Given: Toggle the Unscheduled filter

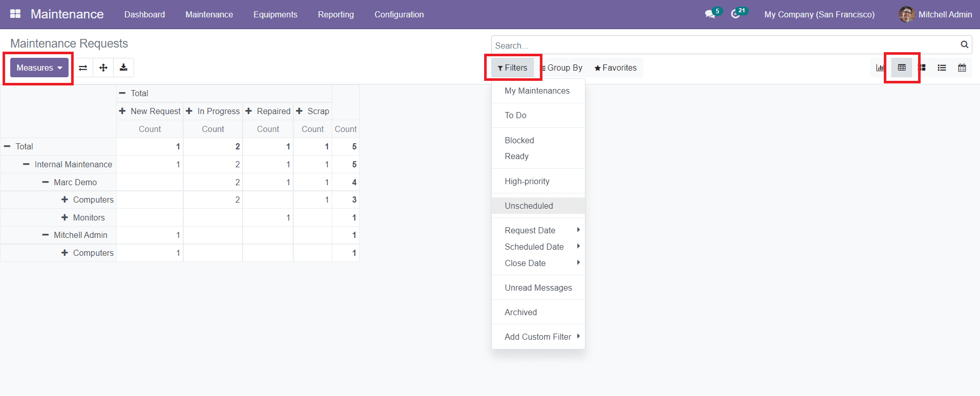Looking at the screenshot, I should [x=529, y=206].
